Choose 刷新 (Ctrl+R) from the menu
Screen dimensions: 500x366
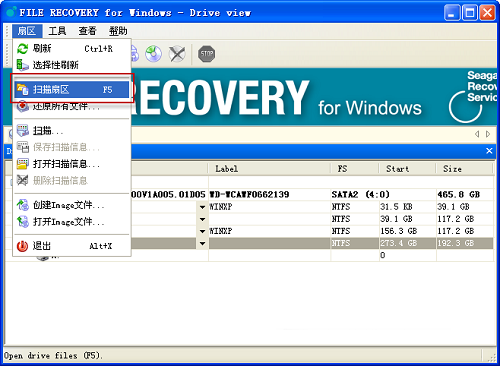click(72, 49)
